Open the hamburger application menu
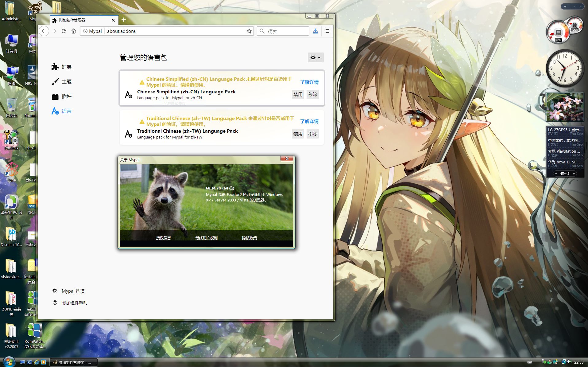588x367 pixels. point(327,31)
